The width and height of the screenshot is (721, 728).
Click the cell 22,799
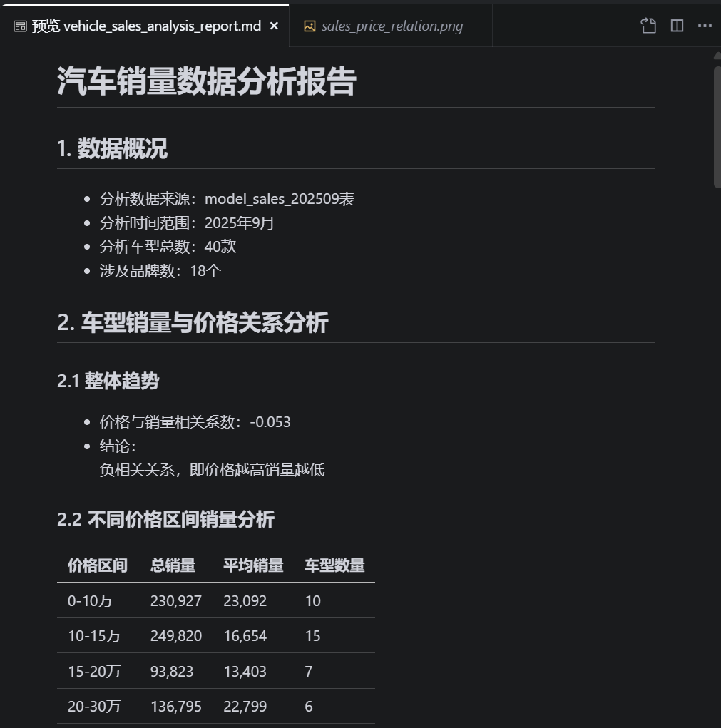(245, 707)
